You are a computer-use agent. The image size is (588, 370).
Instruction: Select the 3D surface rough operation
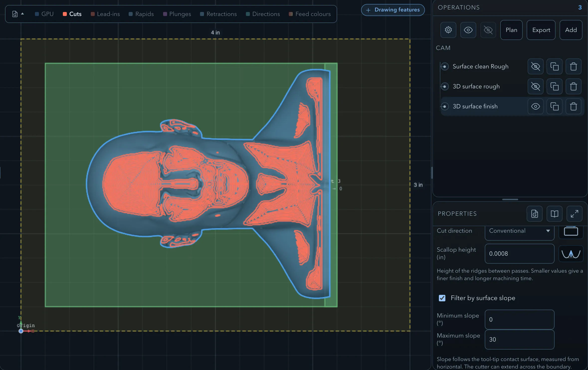tap(476, 86)
